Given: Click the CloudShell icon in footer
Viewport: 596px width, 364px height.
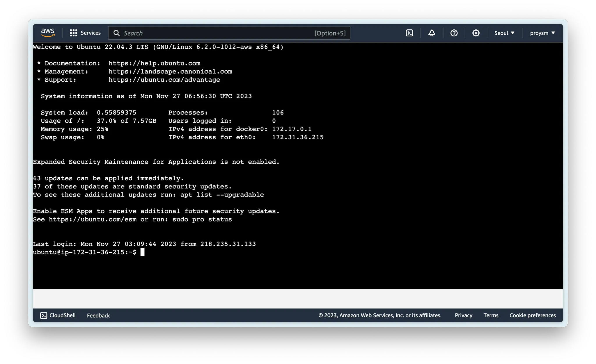Looking at the screenshot, I should tap(44, 315).
